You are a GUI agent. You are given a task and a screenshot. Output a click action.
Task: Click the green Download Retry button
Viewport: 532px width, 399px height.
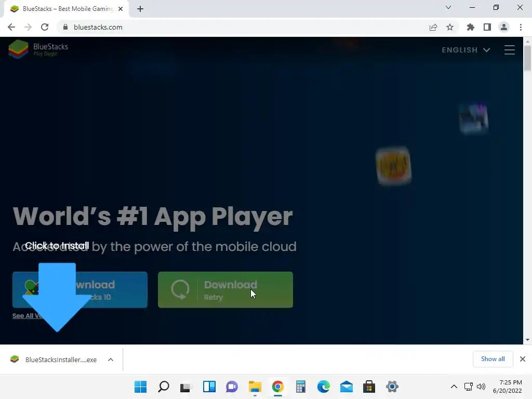[225, 290]
